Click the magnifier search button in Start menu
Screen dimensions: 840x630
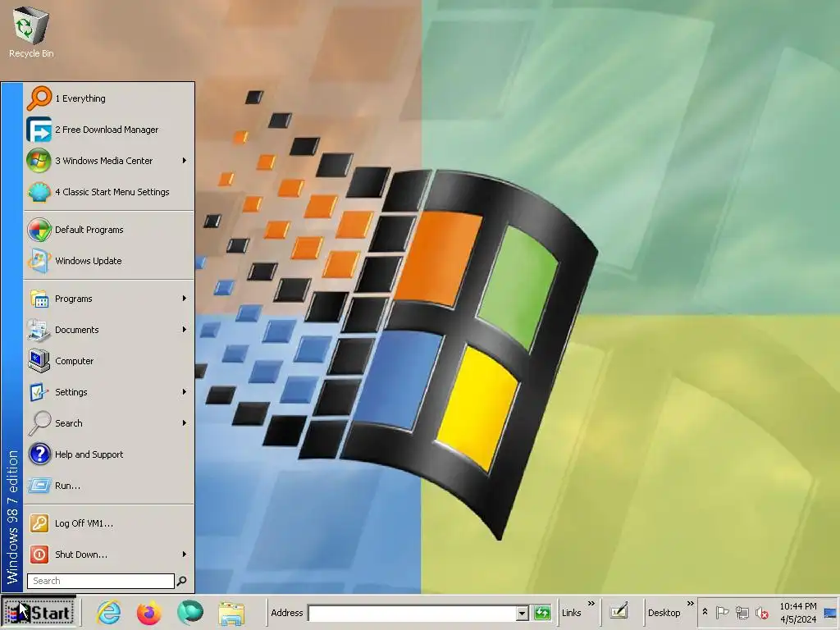pyautogui.click(x=182, y=581)
